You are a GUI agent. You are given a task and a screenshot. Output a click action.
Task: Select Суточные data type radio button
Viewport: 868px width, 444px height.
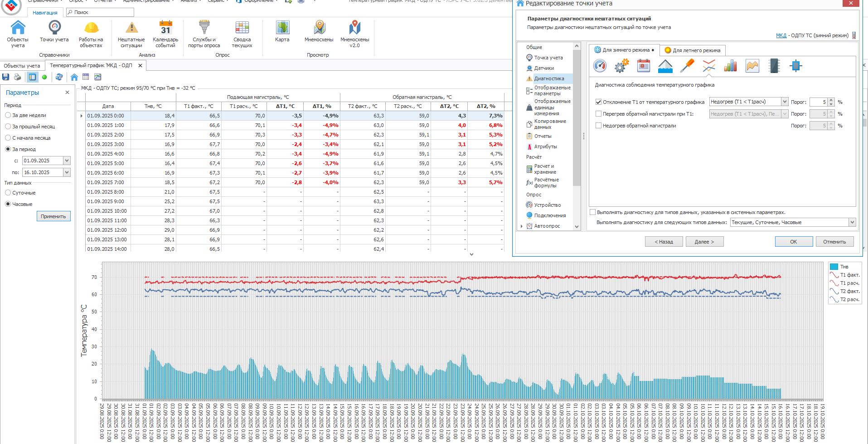(8, 193)
